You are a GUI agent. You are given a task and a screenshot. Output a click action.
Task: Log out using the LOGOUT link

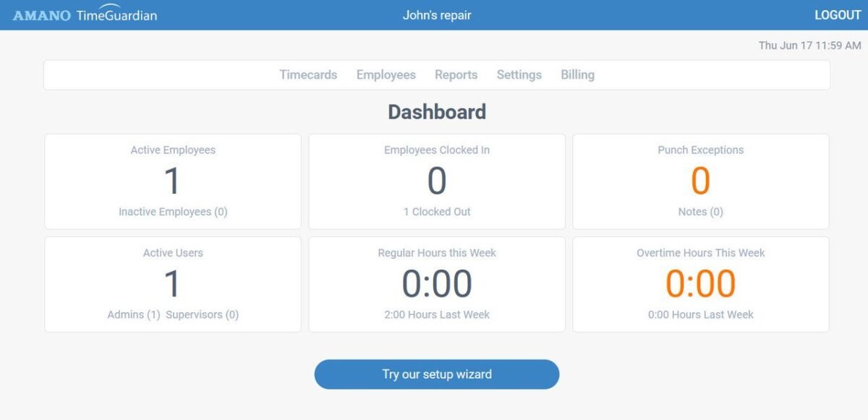(838, 15)
